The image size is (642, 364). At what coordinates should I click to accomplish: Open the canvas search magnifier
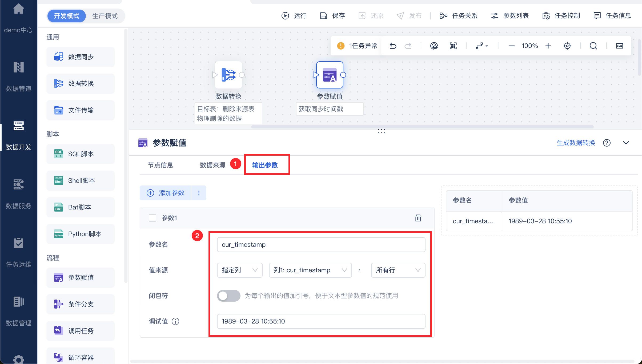[593, 46]
